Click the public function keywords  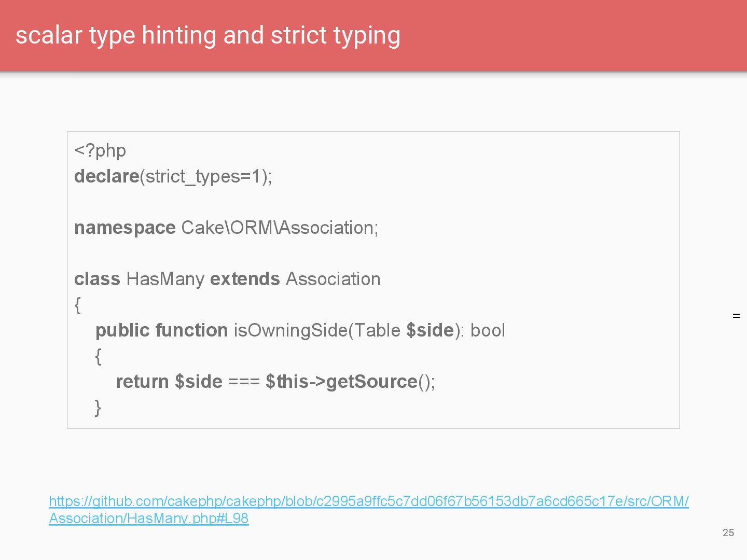pyautogui.click(x=161, y=330)
